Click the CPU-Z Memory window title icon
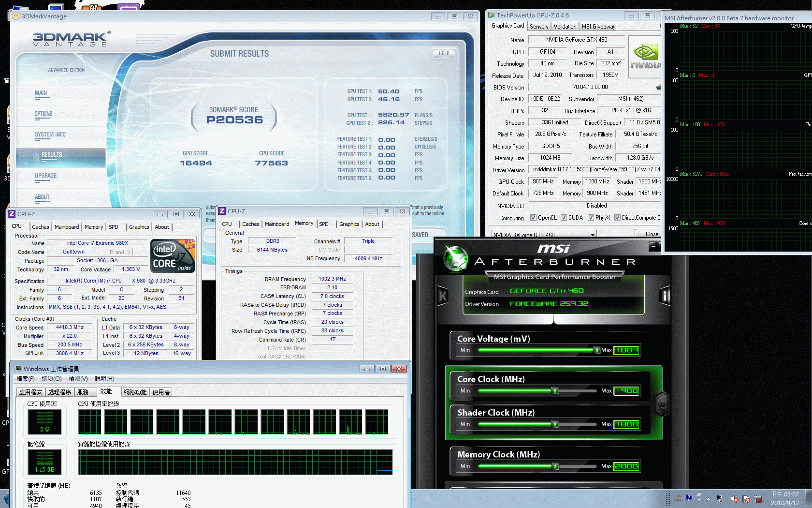 (x=222, y=211)
